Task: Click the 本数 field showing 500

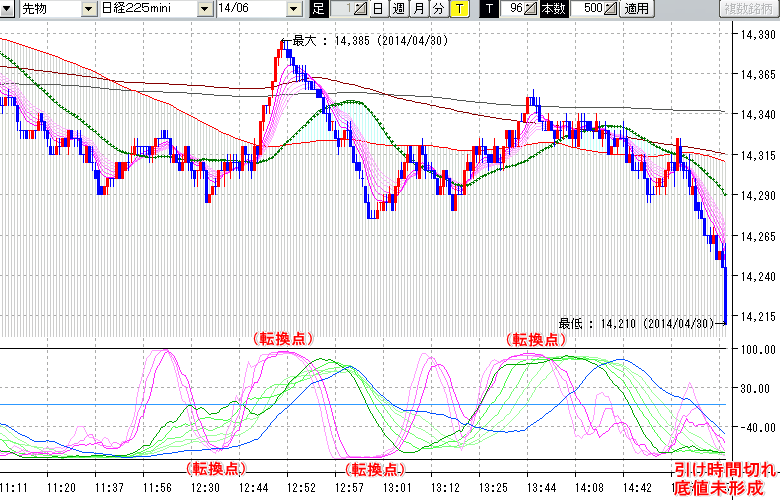Action: 588,9
